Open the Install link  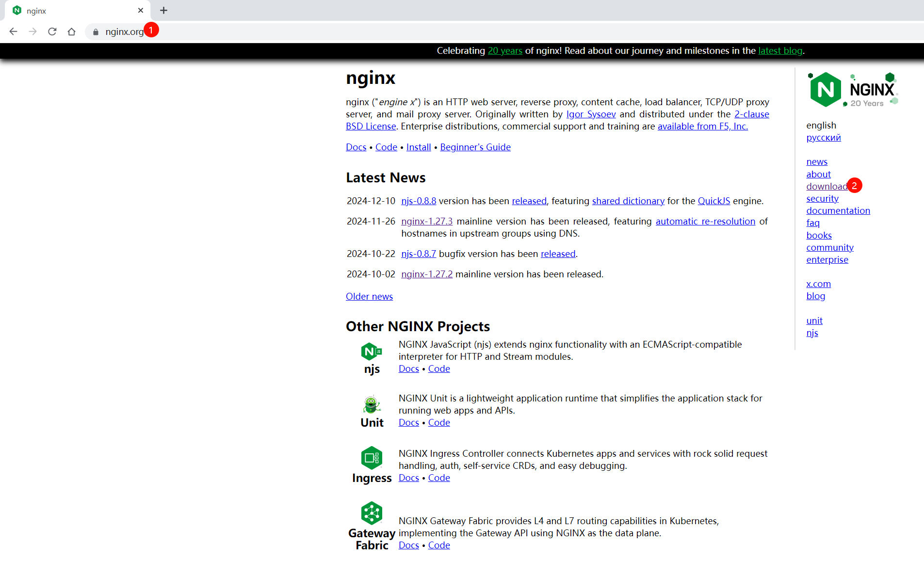(419, 147)
